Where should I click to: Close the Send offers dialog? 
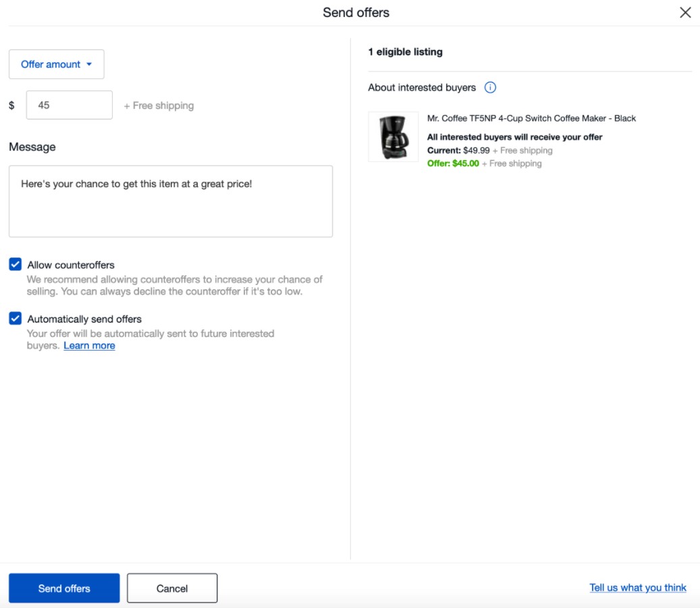(685, 13)
